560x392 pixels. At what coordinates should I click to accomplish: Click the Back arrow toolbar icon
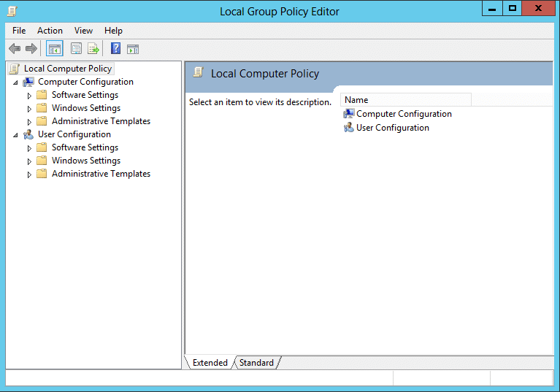(15, 49)
